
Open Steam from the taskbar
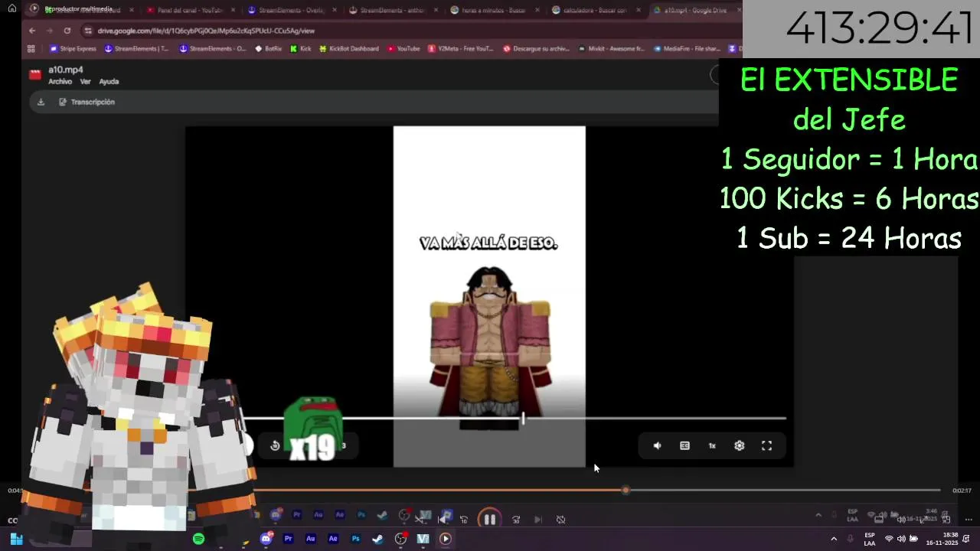pos(377,539)
